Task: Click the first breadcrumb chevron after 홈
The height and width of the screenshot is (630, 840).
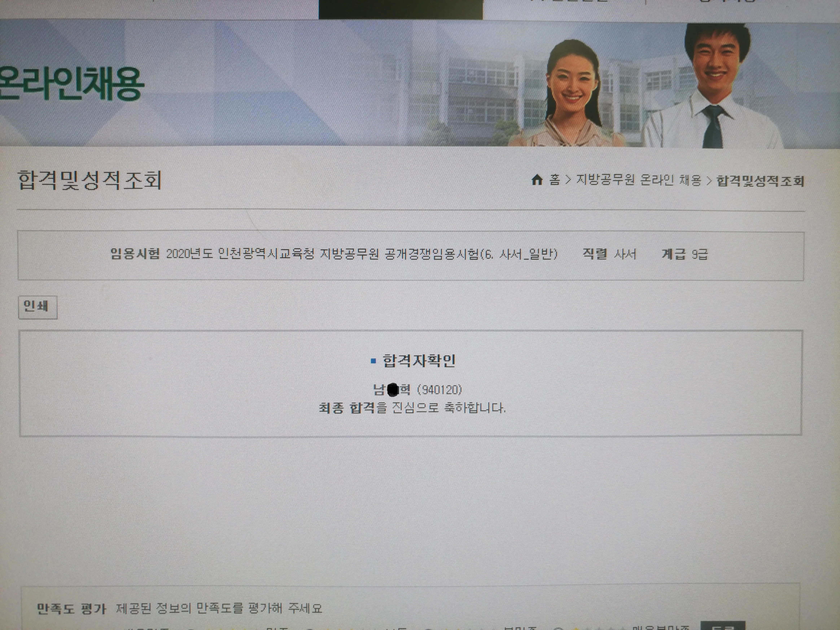Action: [568, 180]
